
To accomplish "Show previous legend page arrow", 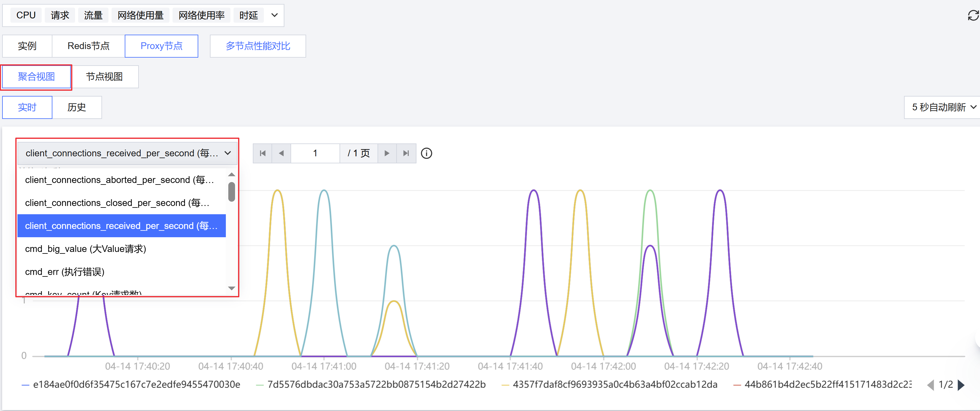I will [x=931, y=385].
